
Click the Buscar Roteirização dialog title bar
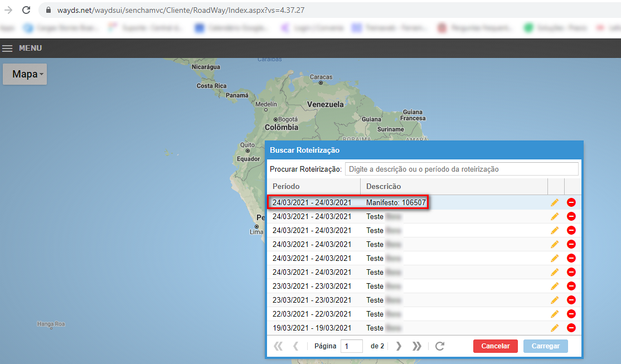click(424, 150)
